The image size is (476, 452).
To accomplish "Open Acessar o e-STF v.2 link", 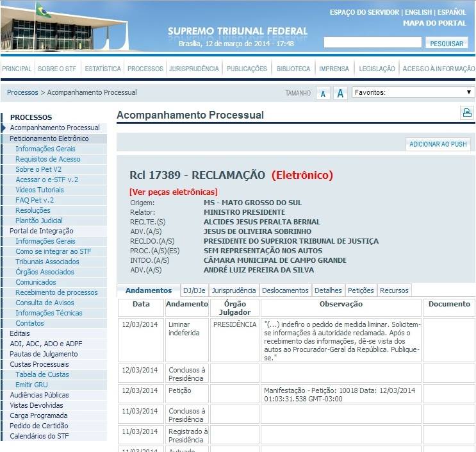I will (x=47, y=180).
